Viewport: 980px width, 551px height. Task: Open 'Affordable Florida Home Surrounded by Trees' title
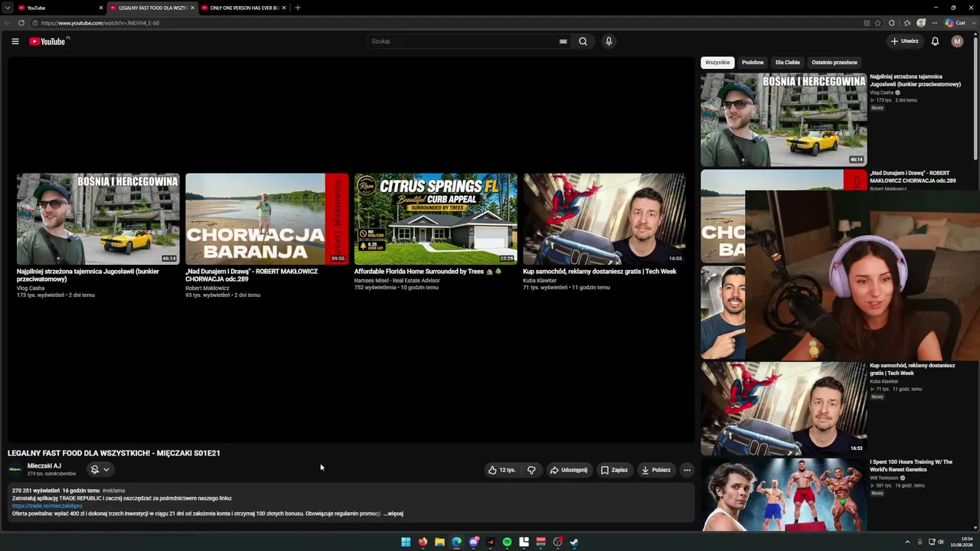427,272
